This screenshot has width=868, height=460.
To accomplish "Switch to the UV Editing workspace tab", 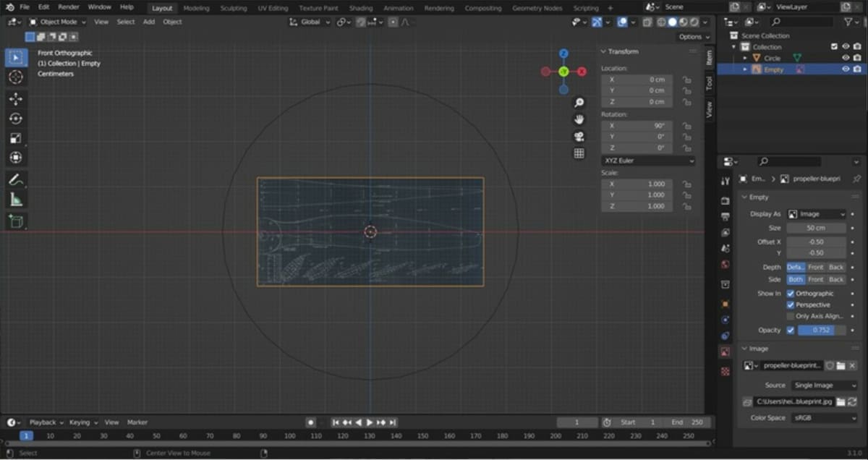I will point(273,8).
